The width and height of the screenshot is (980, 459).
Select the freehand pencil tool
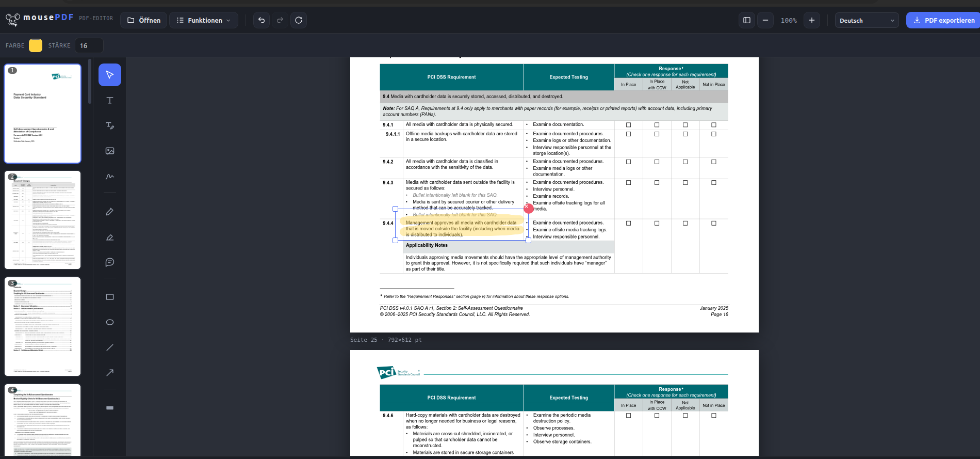pyautogui.click(x=110, y=212)
